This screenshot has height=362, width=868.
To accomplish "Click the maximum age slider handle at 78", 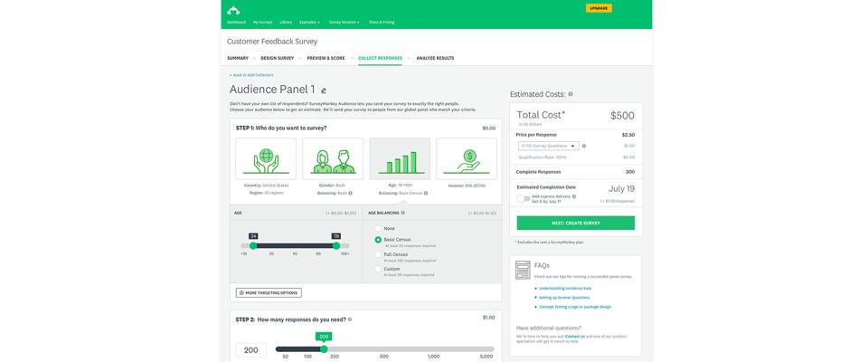I will [x=336, y=245].
